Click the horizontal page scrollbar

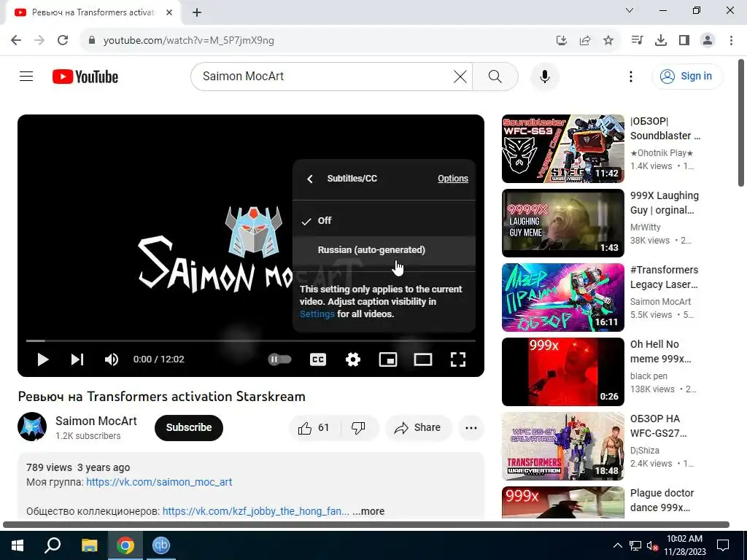click(x=366, y=525)
